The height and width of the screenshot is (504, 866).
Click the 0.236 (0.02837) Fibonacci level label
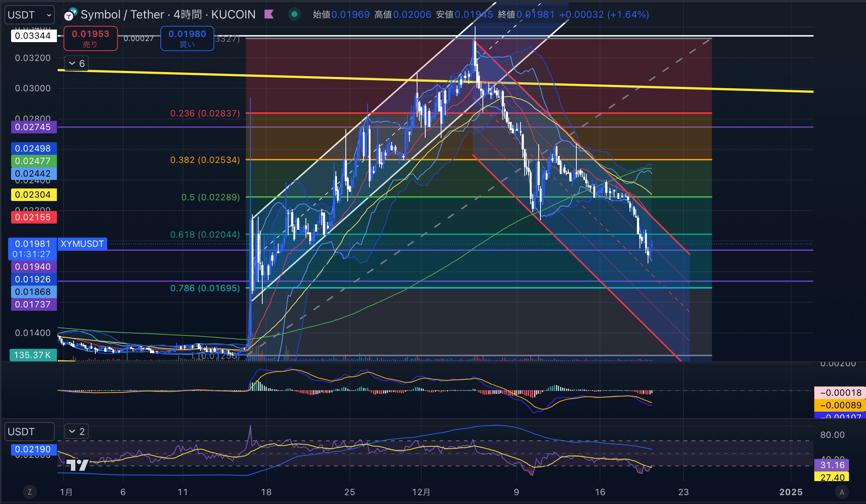tap(205, 113)
